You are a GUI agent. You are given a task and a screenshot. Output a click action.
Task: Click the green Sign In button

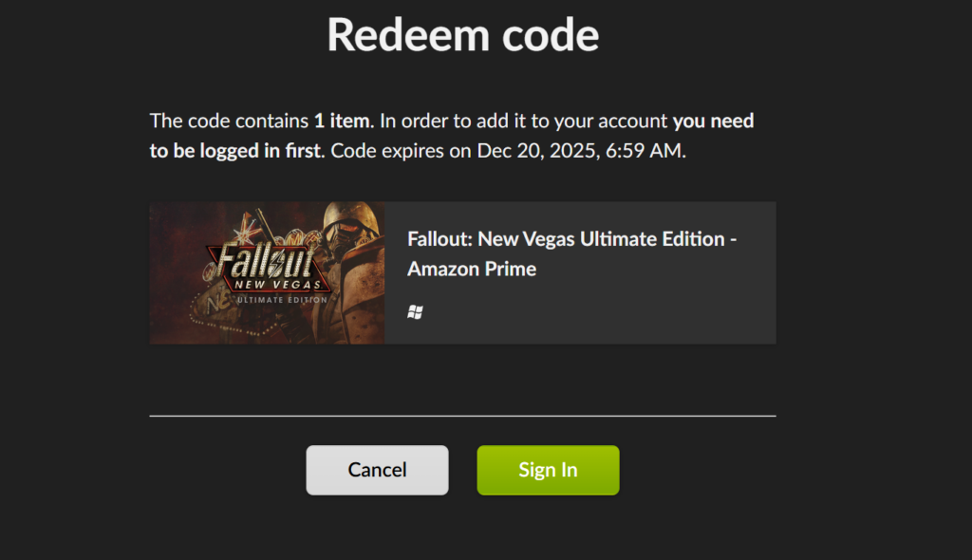pyautogui.click(x=548, y=470)
